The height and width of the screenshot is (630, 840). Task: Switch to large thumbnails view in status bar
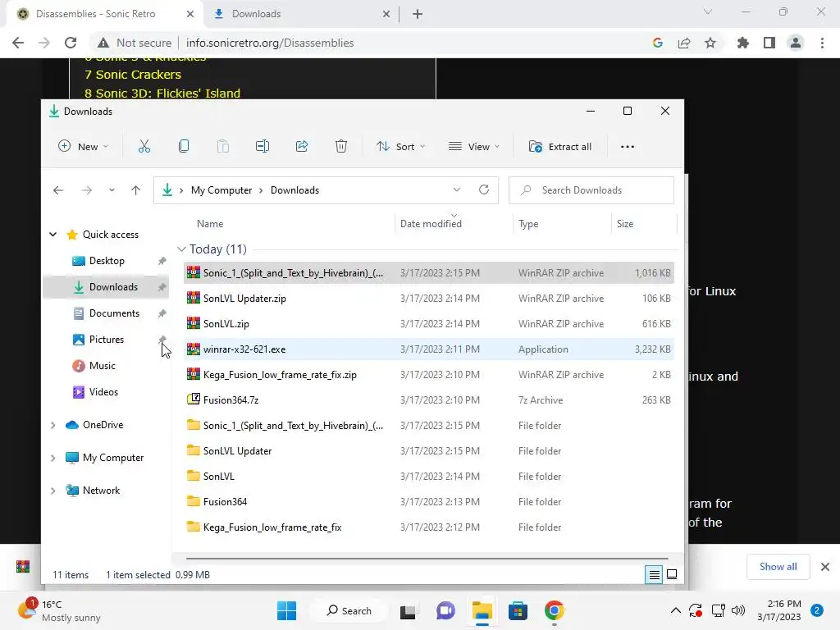[672, 575]
